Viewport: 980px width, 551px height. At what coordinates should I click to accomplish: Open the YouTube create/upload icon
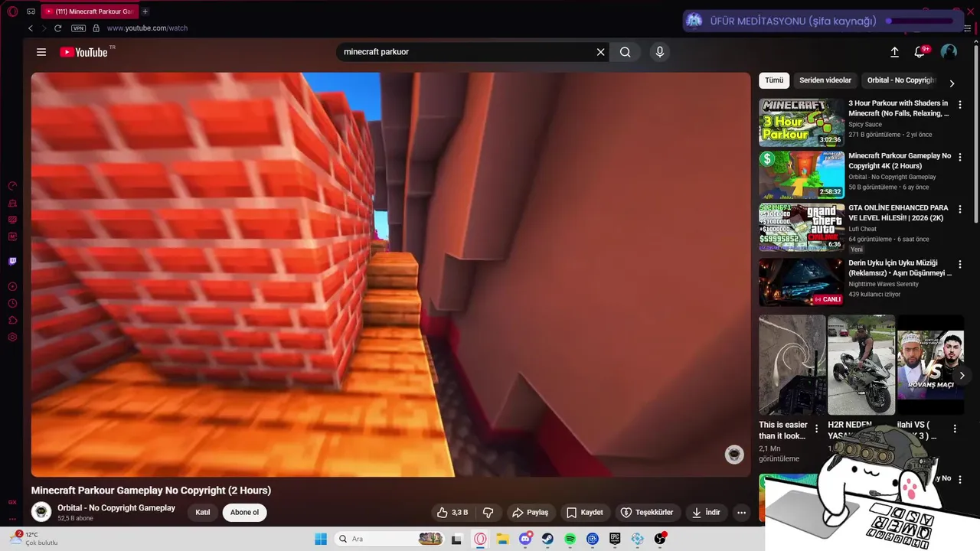pos(894,52)
